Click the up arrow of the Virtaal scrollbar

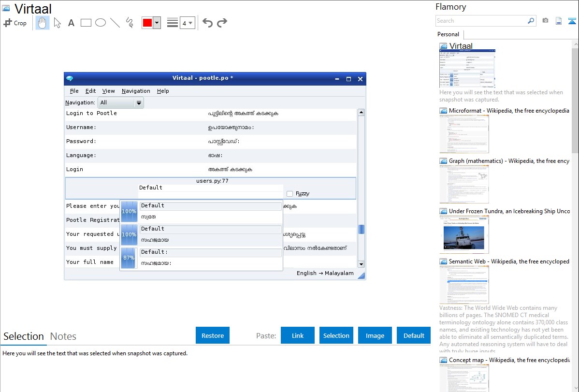[x=362, y=112]
